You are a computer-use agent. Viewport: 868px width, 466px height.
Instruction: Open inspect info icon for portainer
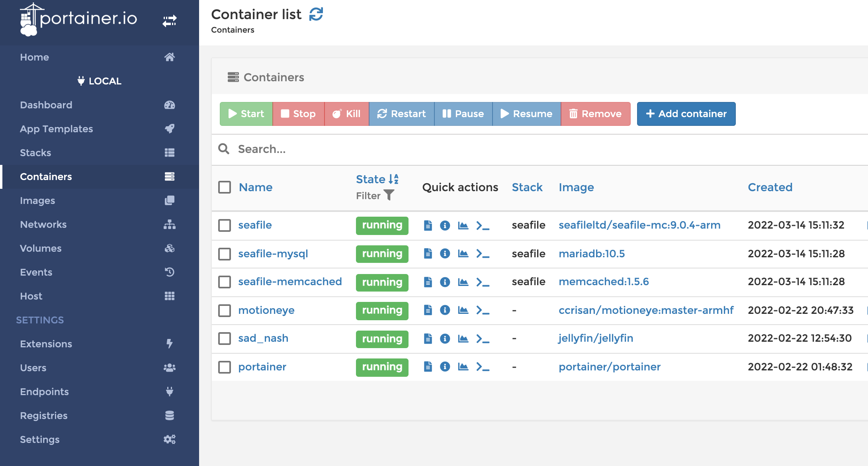445,367
